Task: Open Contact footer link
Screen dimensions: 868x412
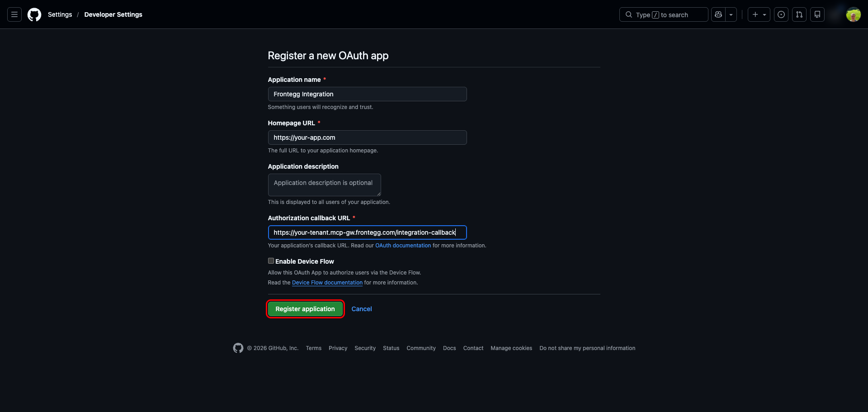Action: point(473,348)
